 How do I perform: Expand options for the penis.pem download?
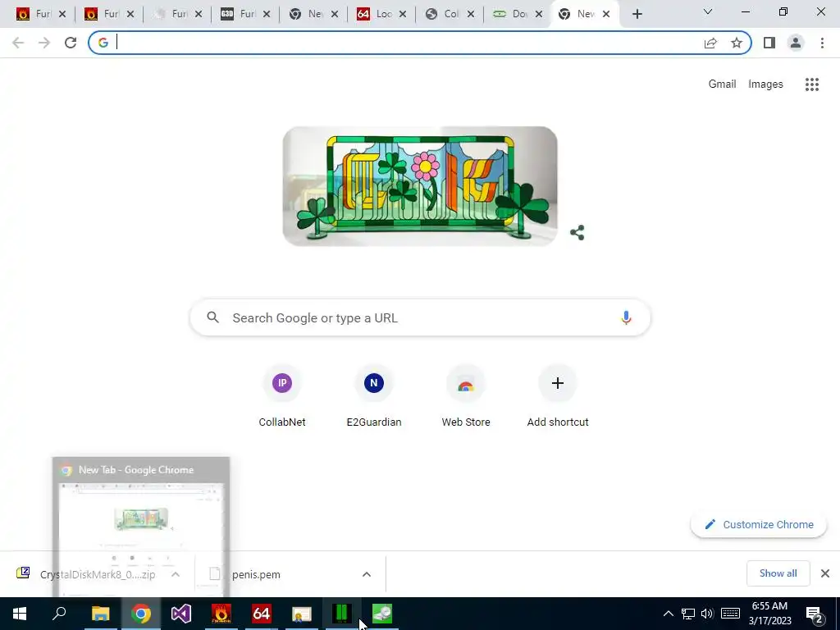coord(367,574)
